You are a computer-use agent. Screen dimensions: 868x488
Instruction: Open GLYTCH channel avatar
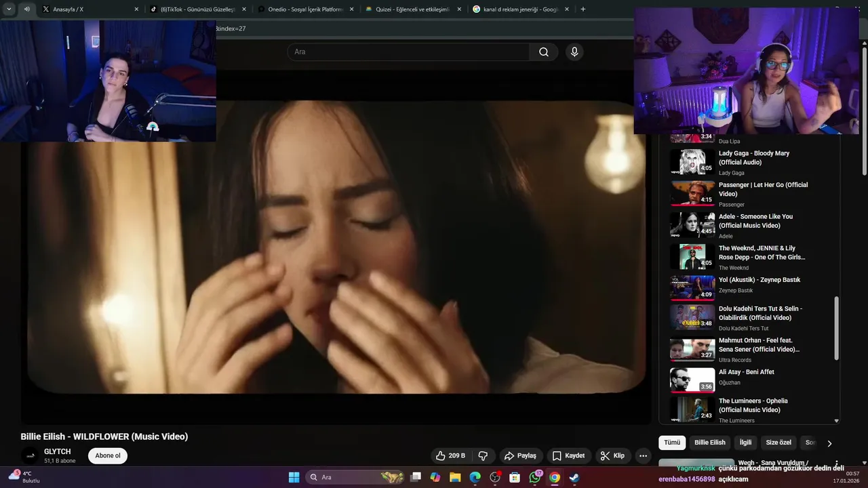(x=29, y=455)
